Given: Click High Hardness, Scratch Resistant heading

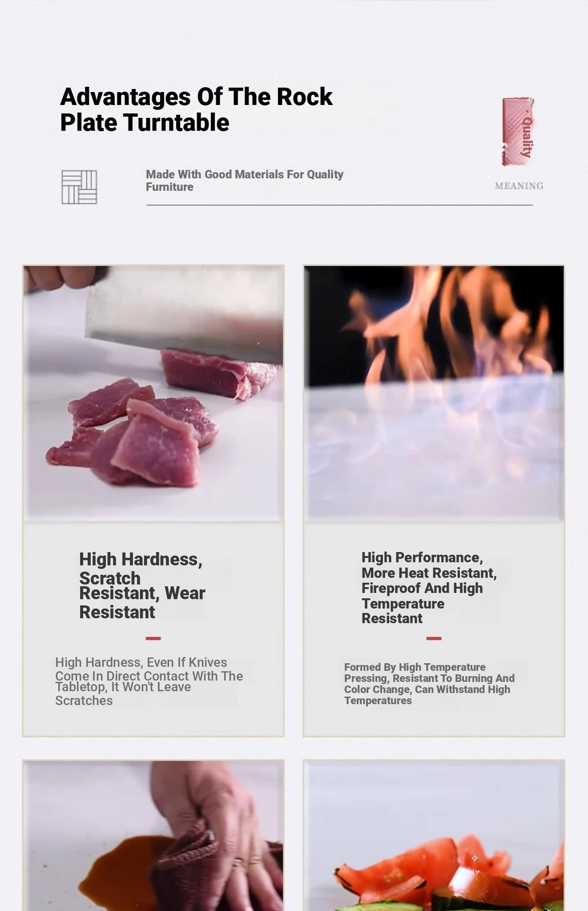Looking at the screenshot, I should click(142, 585).
